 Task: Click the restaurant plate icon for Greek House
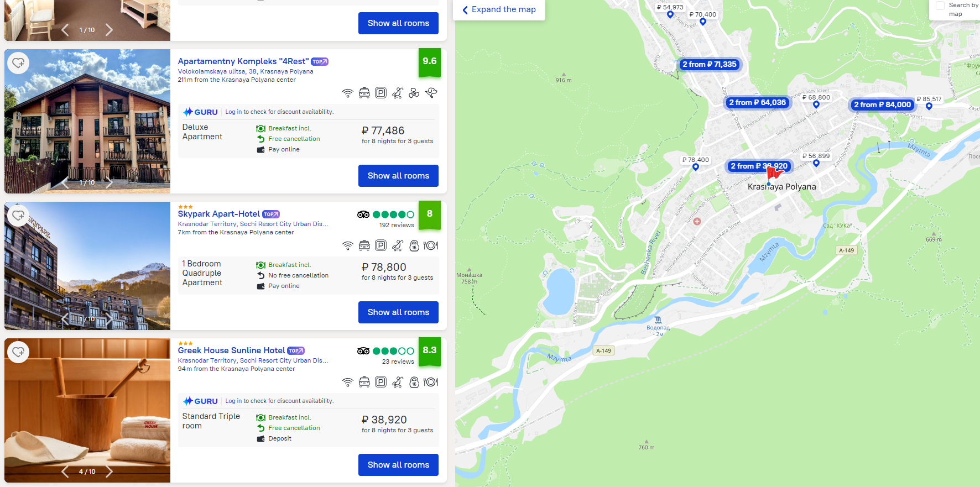point(431,382)
